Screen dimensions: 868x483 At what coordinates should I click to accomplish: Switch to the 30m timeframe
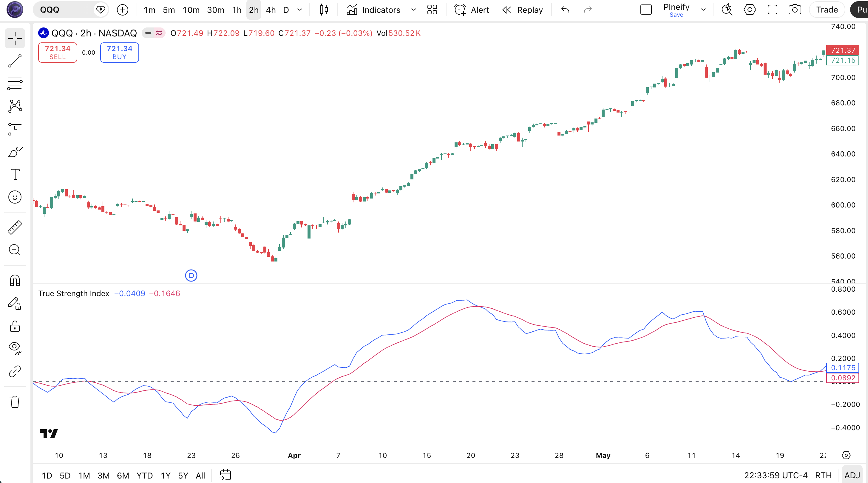pos(216,10)
